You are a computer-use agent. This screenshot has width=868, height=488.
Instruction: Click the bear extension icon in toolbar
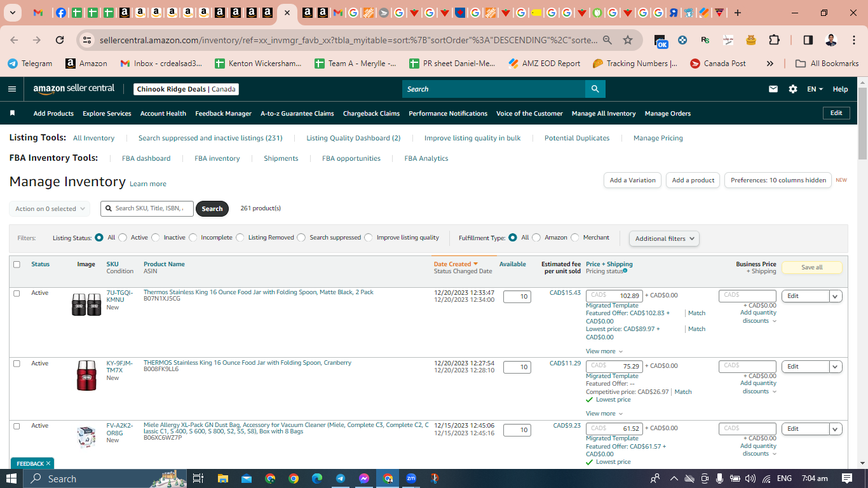[751, 40]
